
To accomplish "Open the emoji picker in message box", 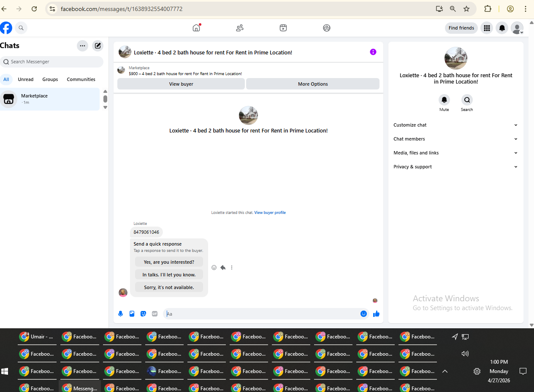I will pyautogui.click(x=363, y=314).
